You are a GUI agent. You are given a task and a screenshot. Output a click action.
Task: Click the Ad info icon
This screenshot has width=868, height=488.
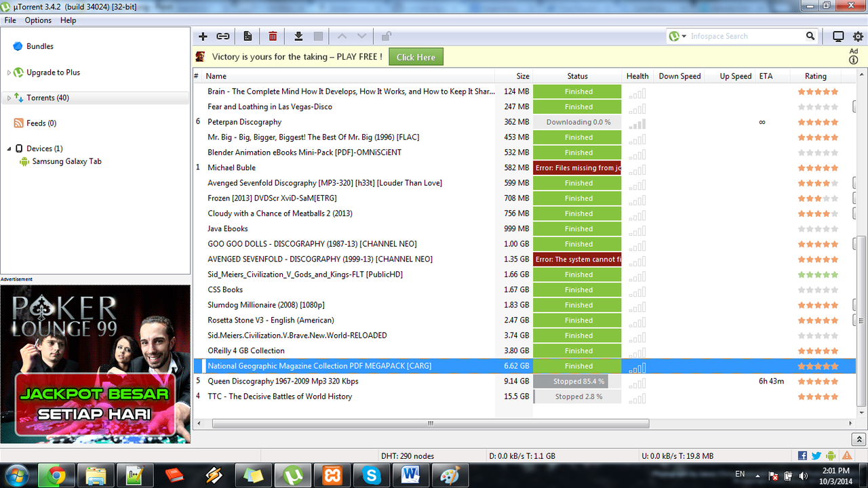pos(854,60)
